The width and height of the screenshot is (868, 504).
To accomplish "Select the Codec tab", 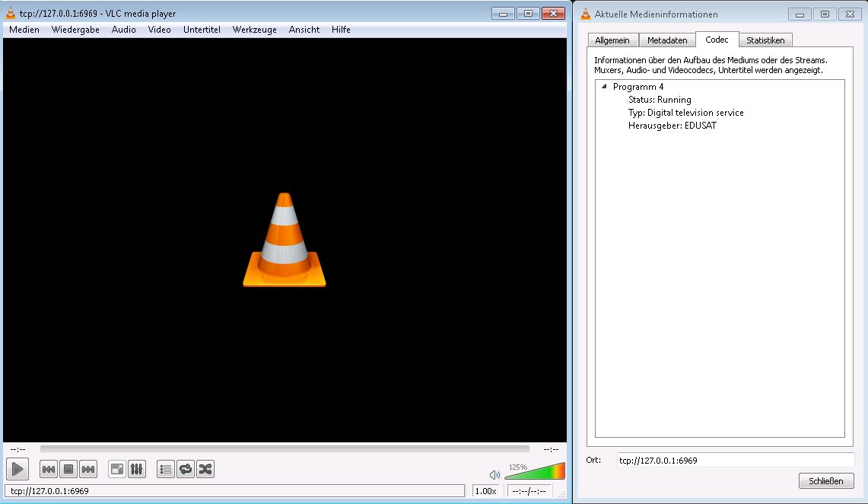I will (x=717, y=40).
